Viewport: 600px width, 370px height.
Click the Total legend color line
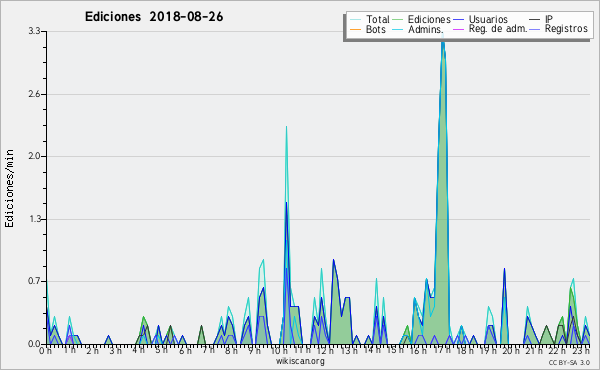pyautogui.click(x=355, y=20)
